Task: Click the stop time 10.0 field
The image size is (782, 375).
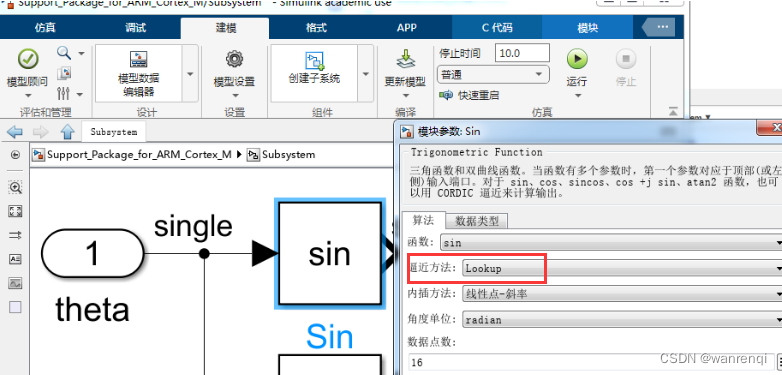Action: pyautogui.click(x=522, y=53)
